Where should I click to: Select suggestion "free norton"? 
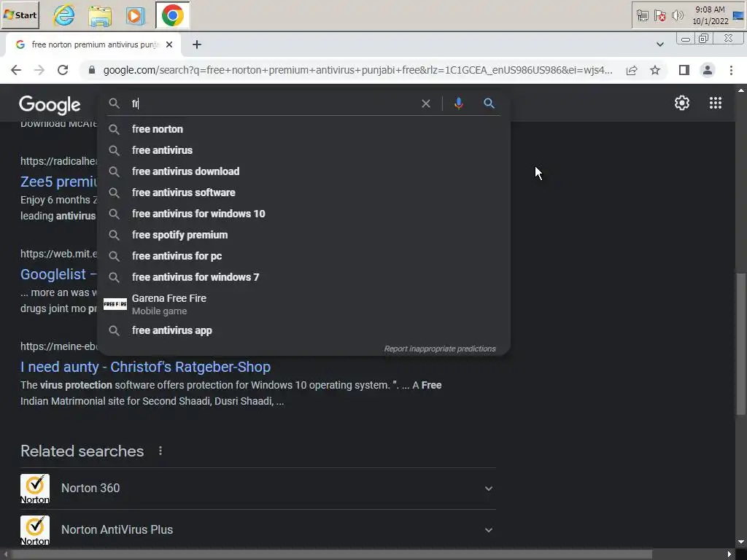click(304, 129)
